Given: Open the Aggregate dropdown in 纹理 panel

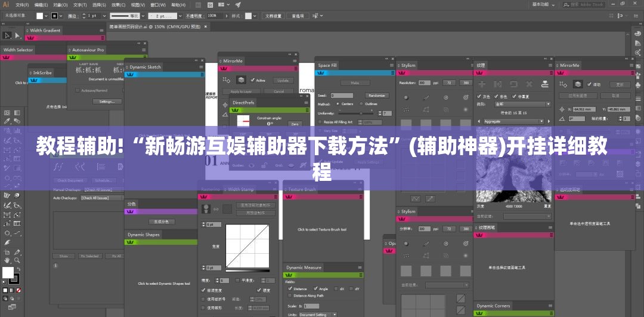Looking at the screenshot, I should click(x=514, y=121).
